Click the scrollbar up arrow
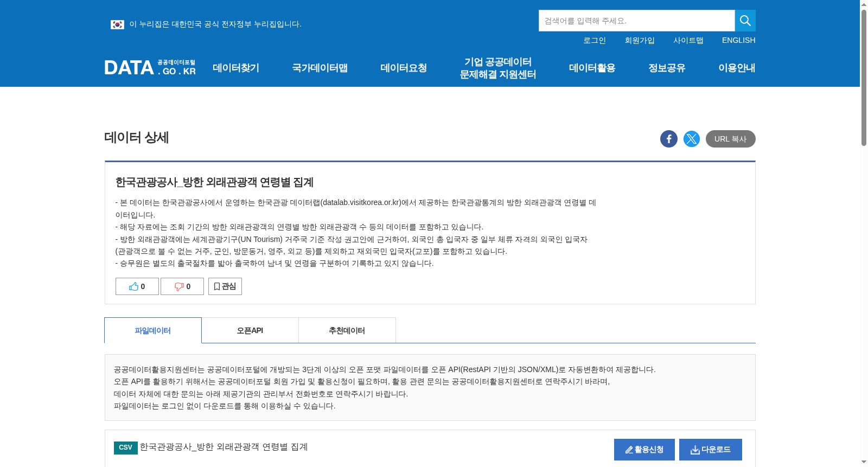The image size is (868, 467). 864,4
